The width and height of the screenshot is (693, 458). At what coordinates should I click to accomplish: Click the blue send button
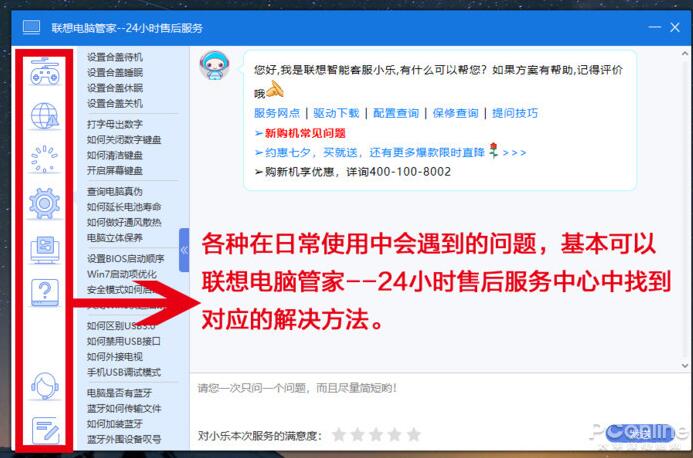[639, 433]
